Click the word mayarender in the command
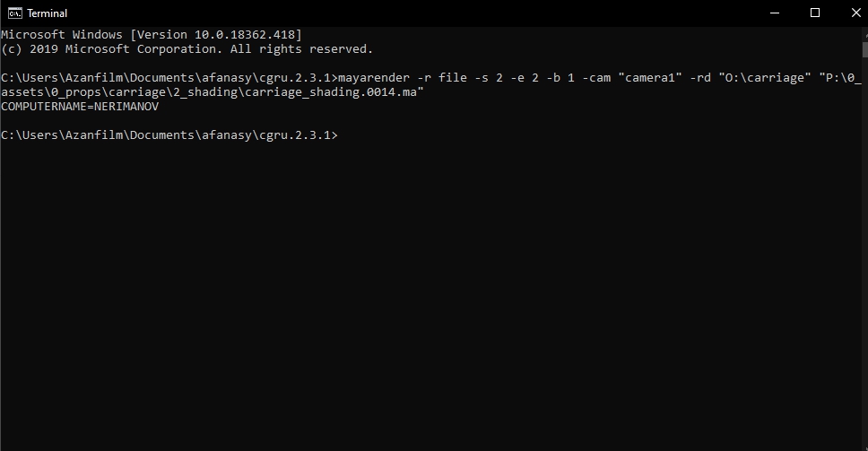 (374, 78)
